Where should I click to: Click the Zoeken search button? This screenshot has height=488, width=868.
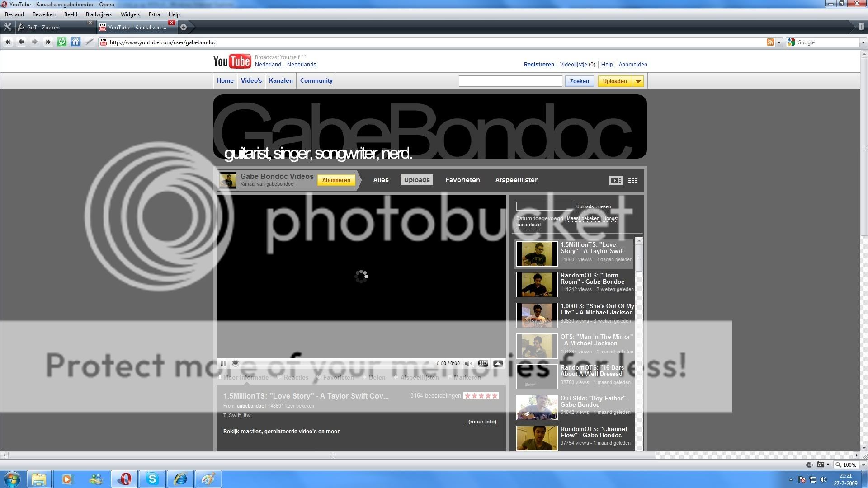579,81
